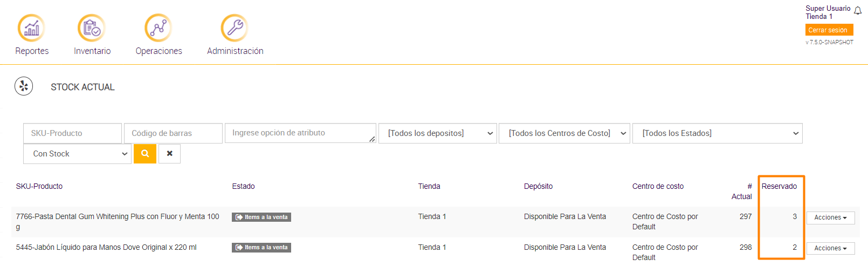Open Acciones menu for Pasta Dental row

830,217
